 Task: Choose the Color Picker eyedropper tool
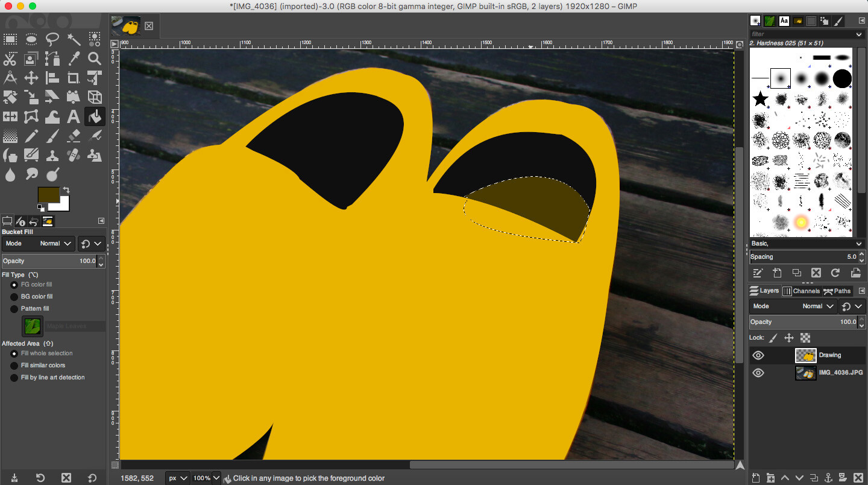(x=74, y=59)
